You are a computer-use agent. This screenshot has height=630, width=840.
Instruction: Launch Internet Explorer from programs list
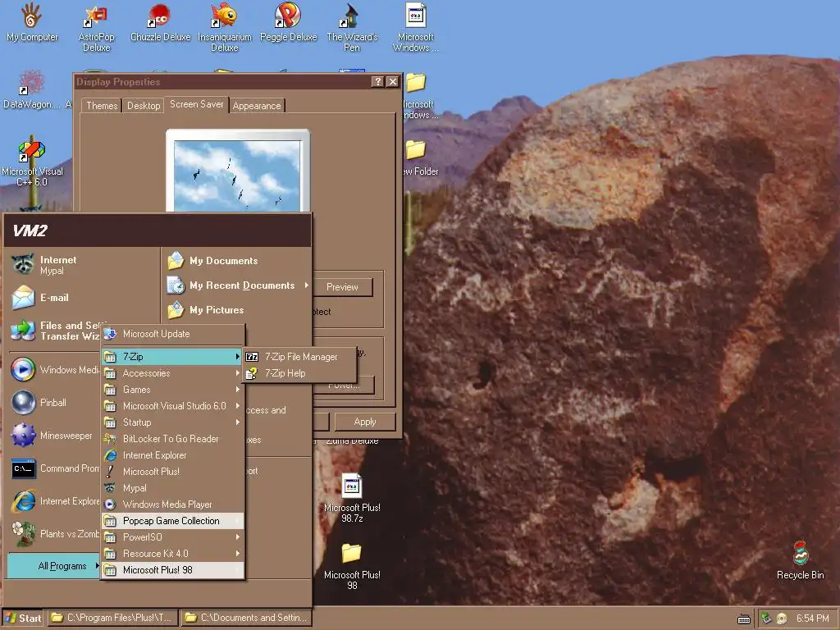[x=172, y=455]
